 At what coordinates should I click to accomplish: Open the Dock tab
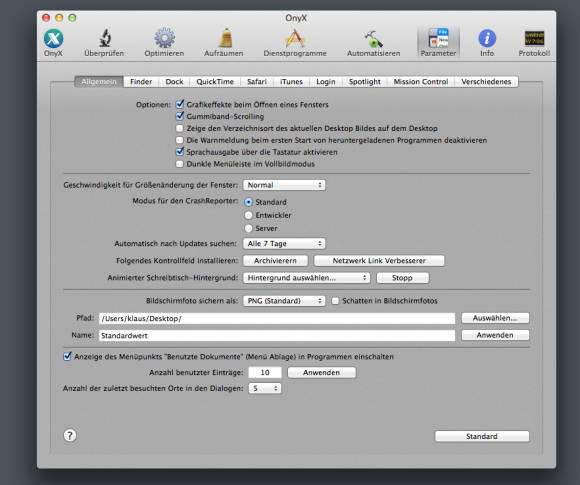[x=174, y=81]
